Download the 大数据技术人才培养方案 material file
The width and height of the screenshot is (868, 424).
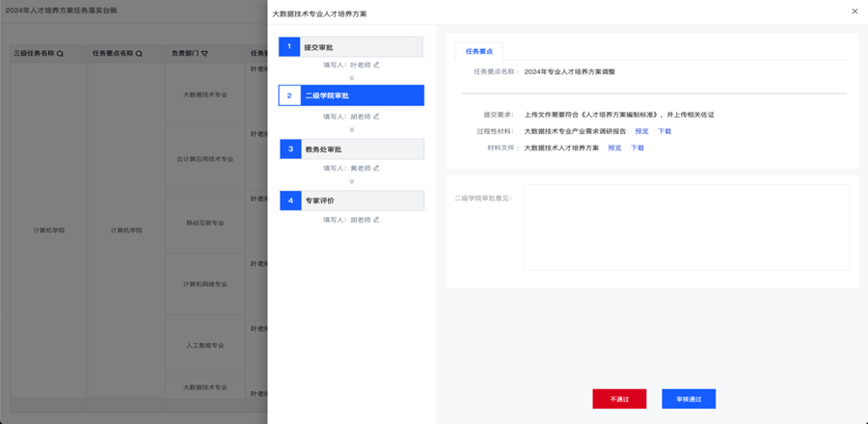pos(637,148)
